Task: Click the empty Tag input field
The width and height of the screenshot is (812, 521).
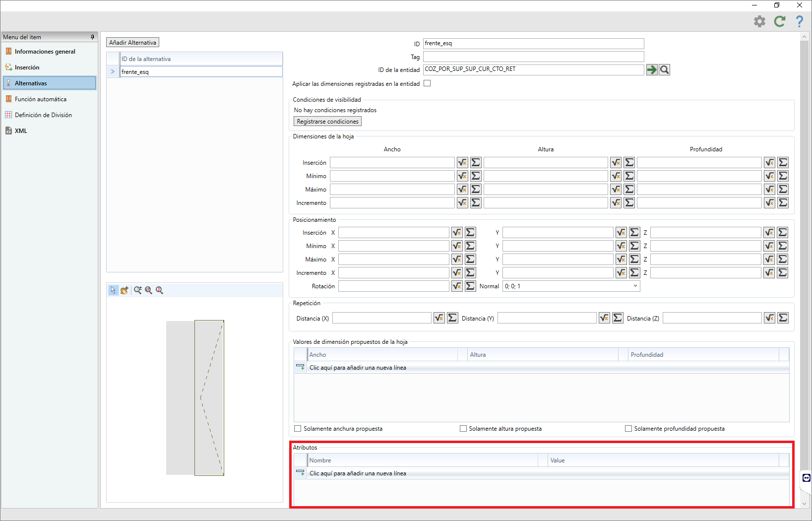Action: coord(533,57)
